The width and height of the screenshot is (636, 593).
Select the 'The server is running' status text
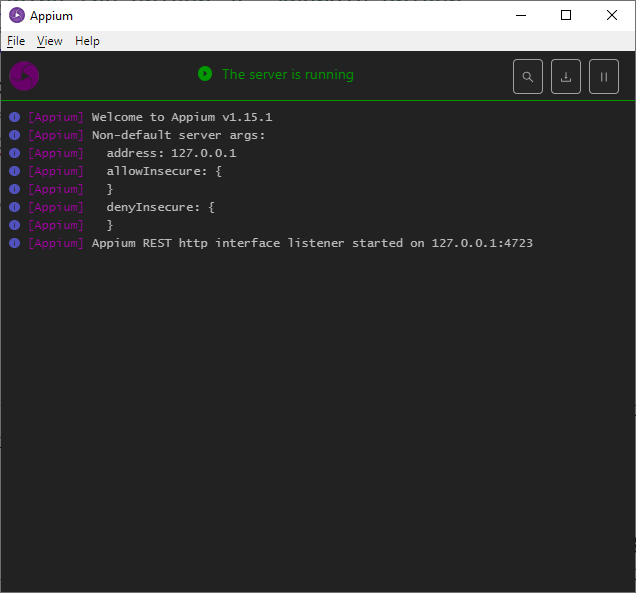tap(288, 75)
